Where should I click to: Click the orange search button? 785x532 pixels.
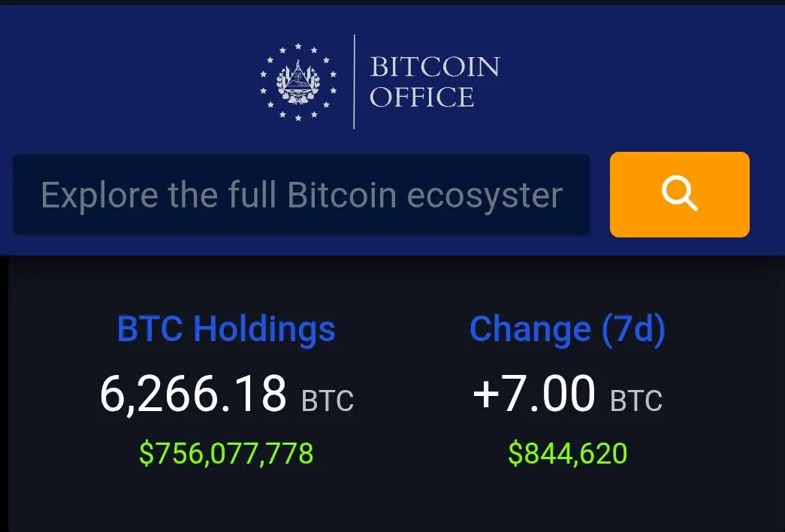pos(679,195)
